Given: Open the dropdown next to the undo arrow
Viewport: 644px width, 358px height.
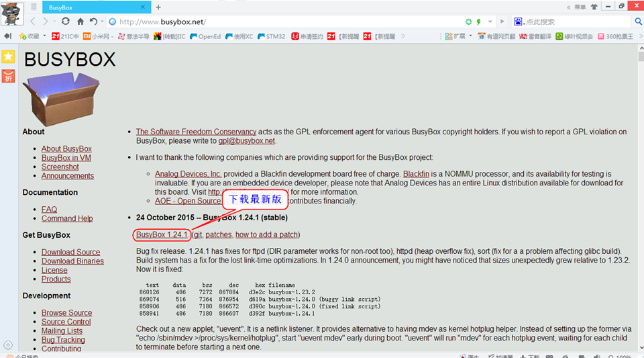Looking at the screenshot, I should click(x=102, y=21).
